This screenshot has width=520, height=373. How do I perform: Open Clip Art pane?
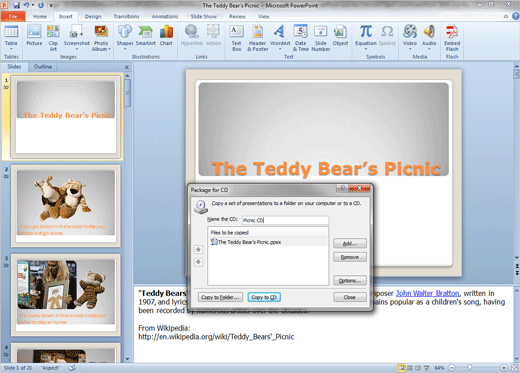(x=53, y=38)
